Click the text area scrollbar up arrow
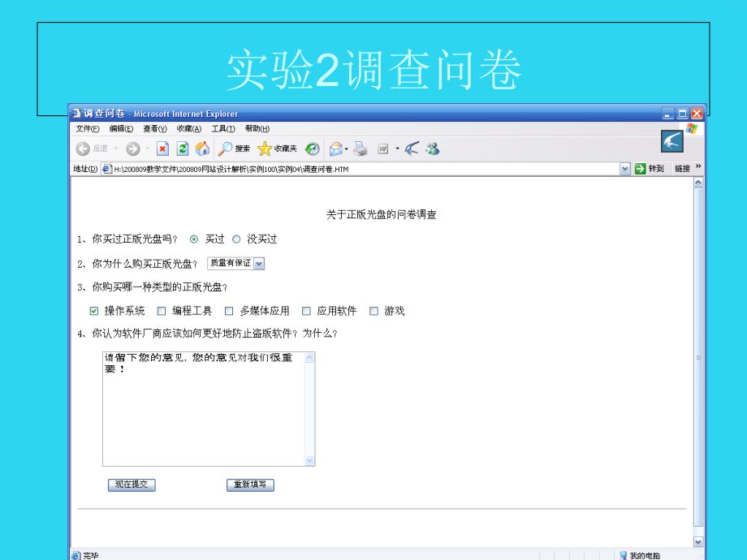The width and height of the screenshot is (747, 560). point(309,358)
